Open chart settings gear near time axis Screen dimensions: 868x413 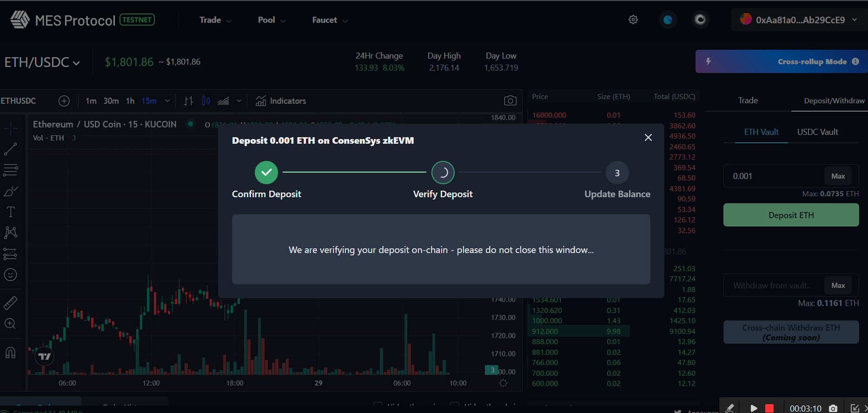(x=503, y=383)
